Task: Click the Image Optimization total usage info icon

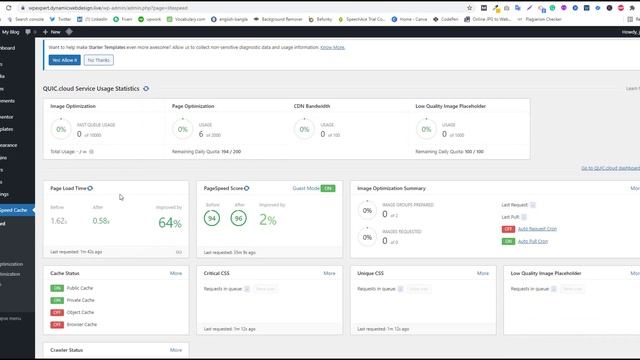Action: [91, 151]
